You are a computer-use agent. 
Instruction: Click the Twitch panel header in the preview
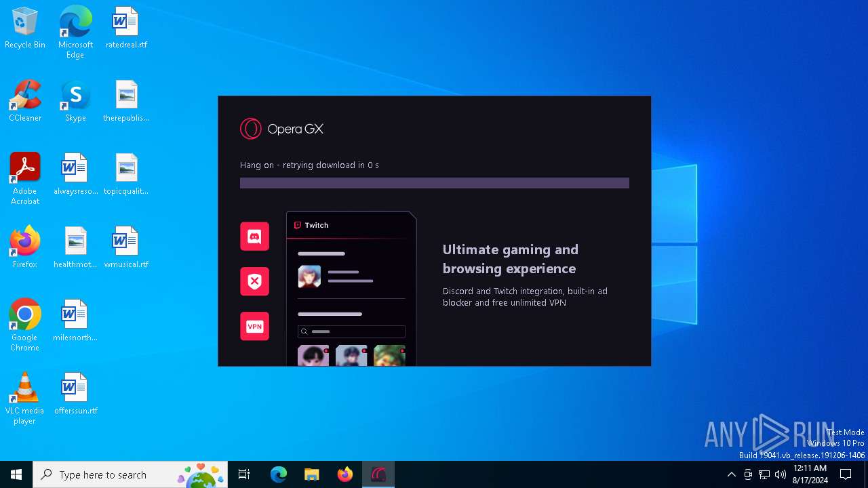pyautogui.click(x=351, y=225)
